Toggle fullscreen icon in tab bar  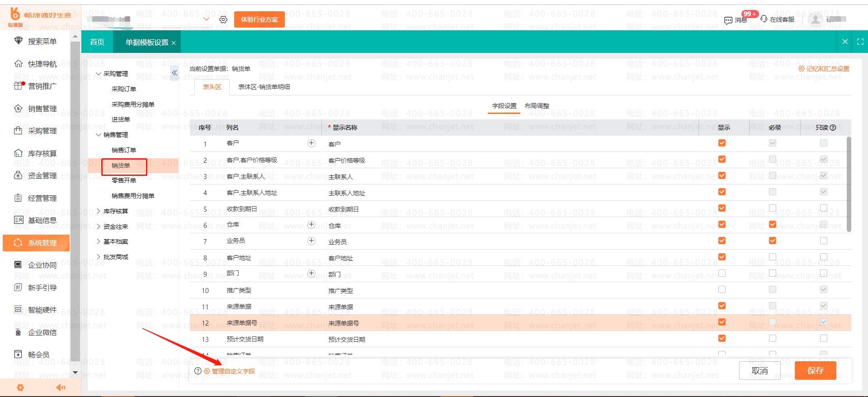(x=860, y=42)
